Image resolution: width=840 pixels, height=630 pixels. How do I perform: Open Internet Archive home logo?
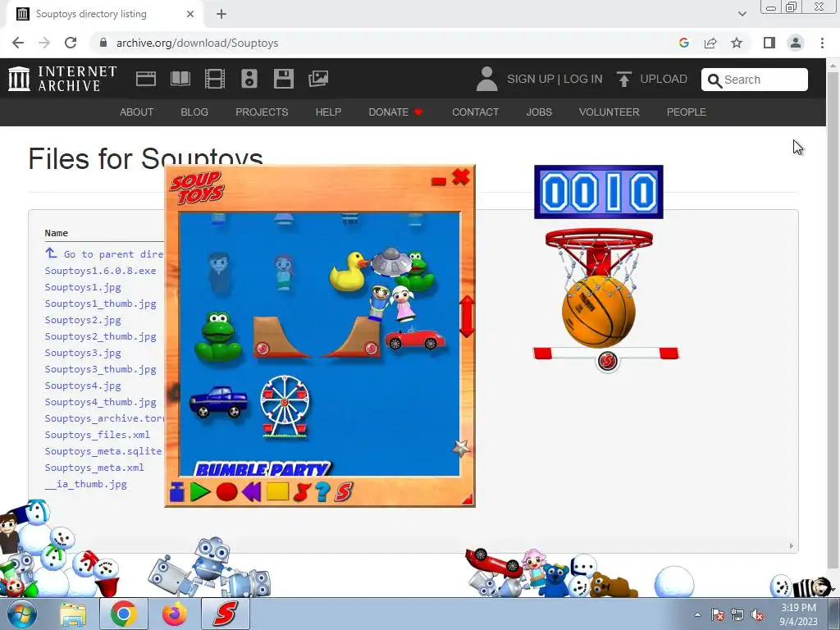(62, 79)
